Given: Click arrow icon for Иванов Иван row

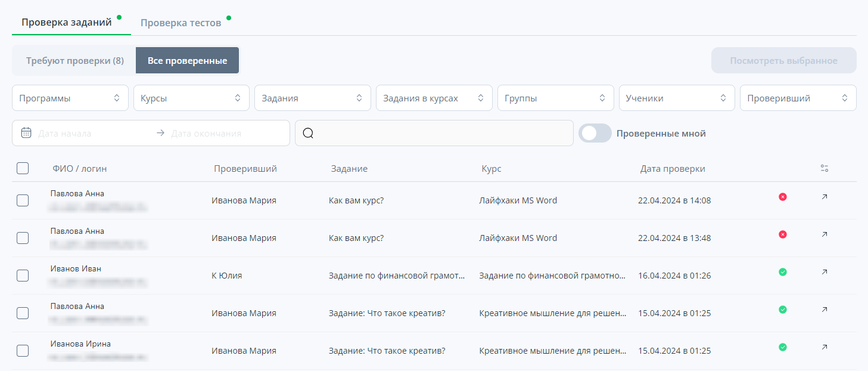Looking at the screenshot, I should coord(825,272).
